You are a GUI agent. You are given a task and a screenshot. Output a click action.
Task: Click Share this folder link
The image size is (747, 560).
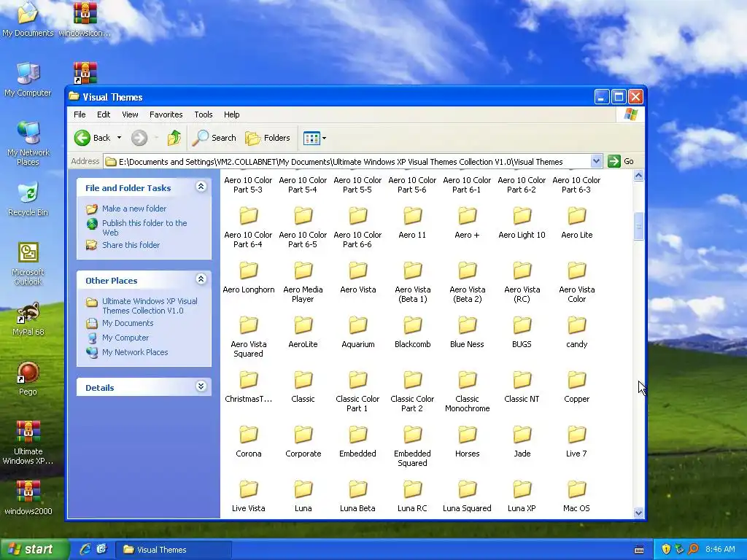click(131, 245)
